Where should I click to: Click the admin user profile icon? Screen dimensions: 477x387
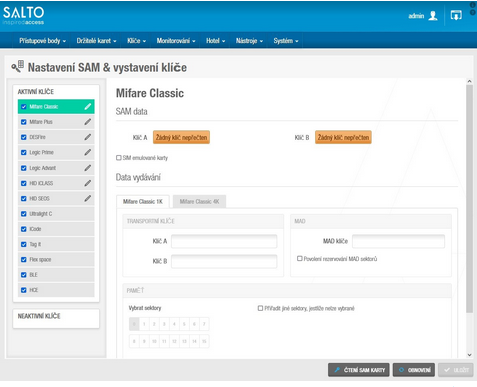tap(433, 16)
